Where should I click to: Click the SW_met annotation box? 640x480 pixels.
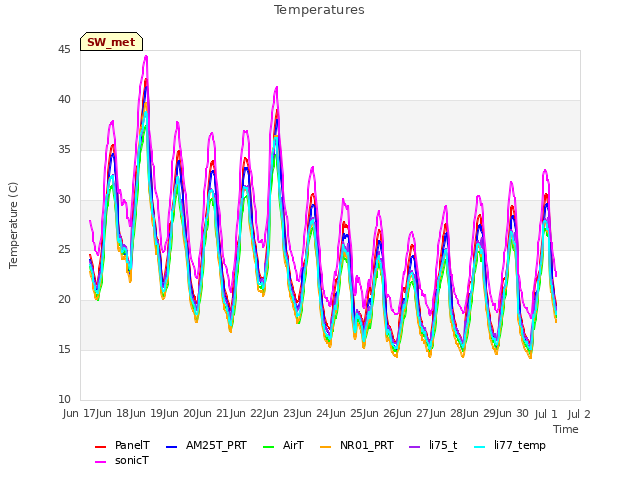(111, 42)
